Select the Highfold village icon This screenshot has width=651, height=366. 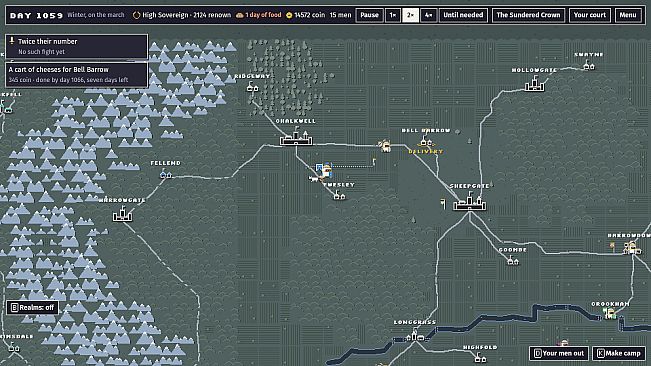pyautogui.click(x=480, y=357)
